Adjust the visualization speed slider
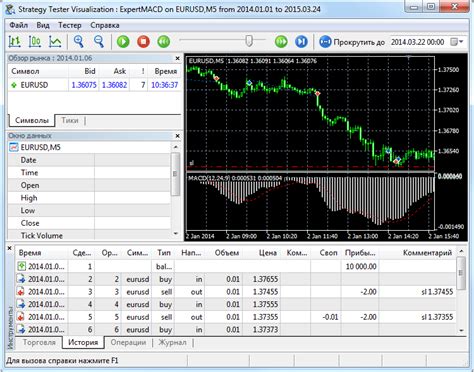 (x=249, y=41)
